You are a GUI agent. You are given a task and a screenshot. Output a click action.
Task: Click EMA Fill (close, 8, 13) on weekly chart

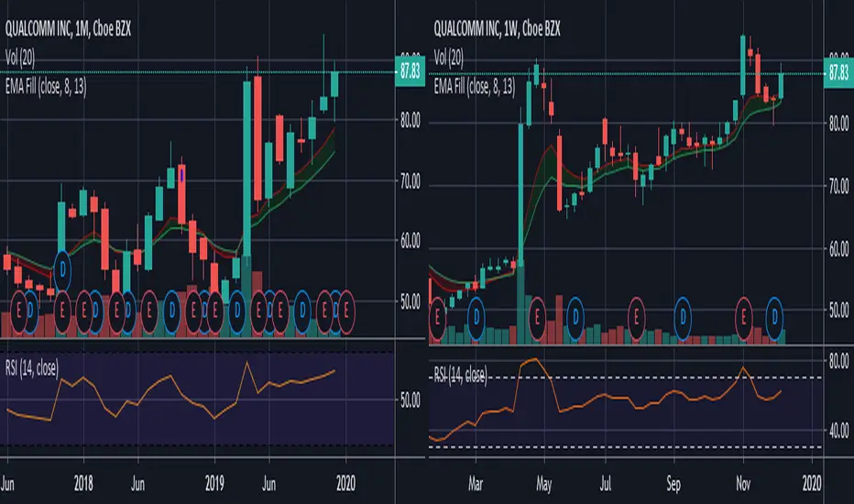pyautogui.click(x=475, y=86)
